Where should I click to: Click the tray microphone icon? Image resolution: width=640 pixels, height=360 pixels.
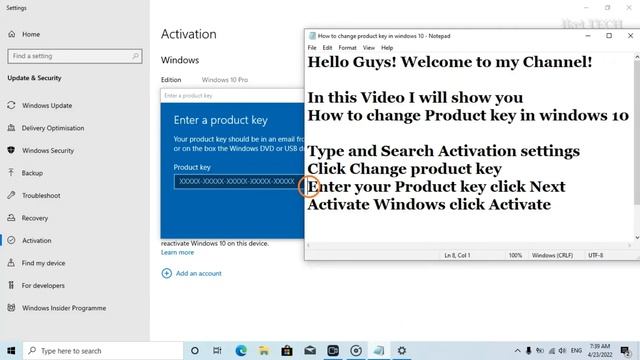click(x=529, y=351)
